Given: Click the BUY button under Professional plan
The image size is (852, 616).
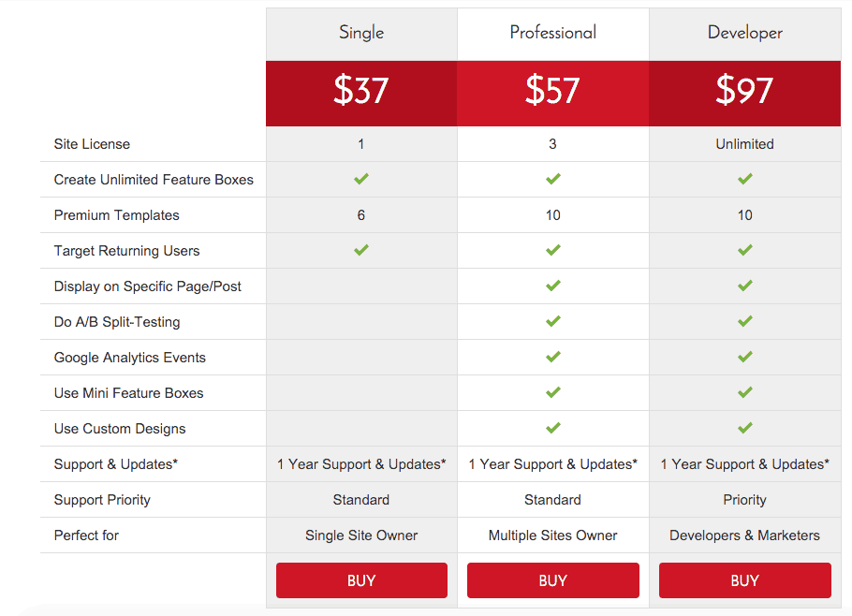Looking at the screenshot, I should tap(552, 580).
